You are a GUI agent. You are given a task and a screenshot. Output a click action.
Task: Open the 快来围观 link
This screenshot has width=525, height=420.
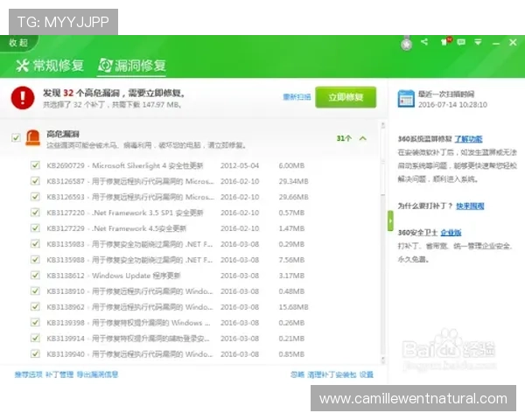[x=470, y=206]
